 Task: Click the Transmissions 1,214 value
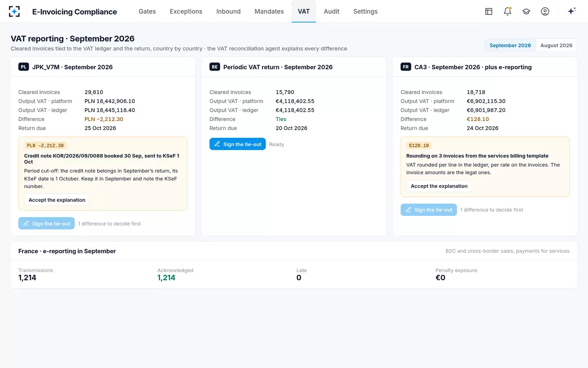(x=27, y=278)
